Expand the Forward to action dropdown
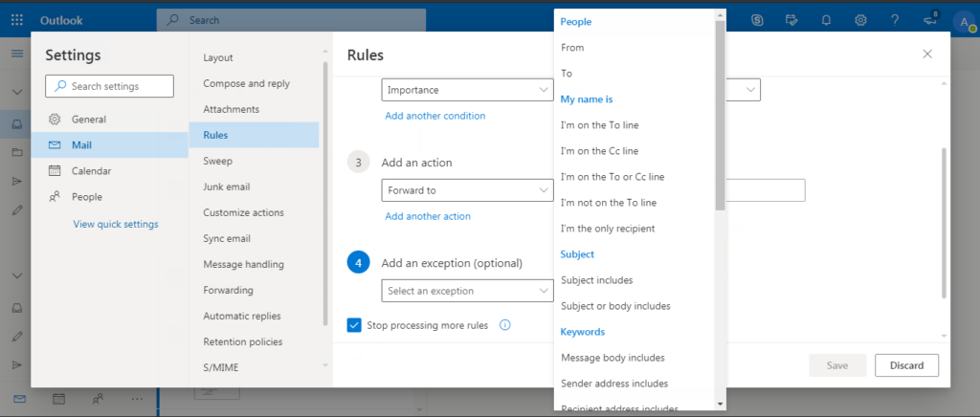Image resolution: width=980 pixels, height=417 pixels. (x=467, y=190)
